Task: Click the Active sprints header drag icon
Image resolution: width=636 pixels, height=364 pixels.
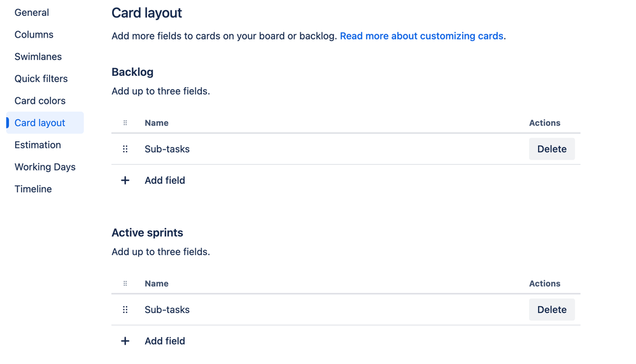Action: pyautogui.click(x=125, y=284)
